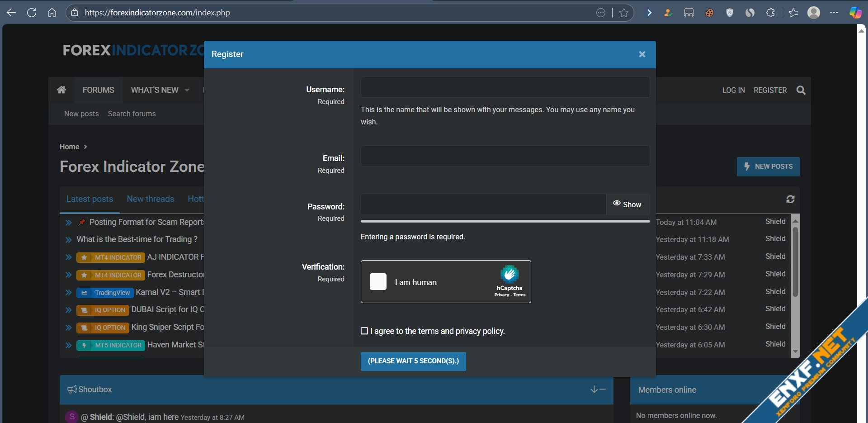This screenshot has width=868, height=423.
Task: Click the browser address bar URL
Action: point(157,13)
